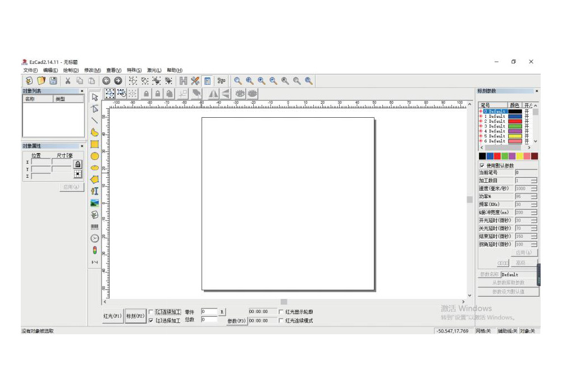Choose the text tool in left toolbar
Screen dimensions: 562x392
point(95,191)
